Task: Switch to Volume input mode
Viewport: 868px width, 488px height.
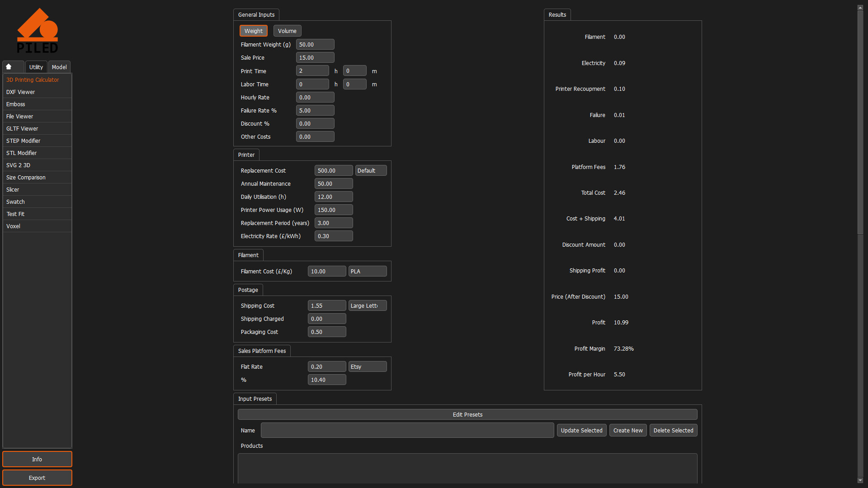Action: point(287,31)
